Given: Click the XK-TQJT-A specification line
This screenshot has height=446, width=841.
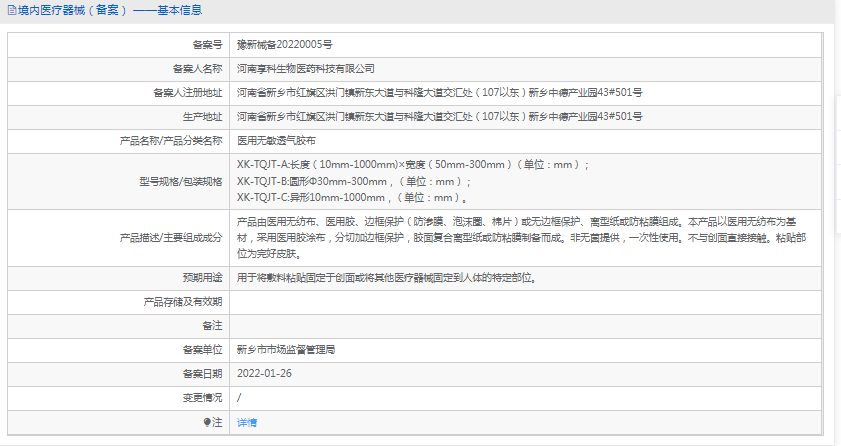Looking at the screenshot, I should [413, 165].
